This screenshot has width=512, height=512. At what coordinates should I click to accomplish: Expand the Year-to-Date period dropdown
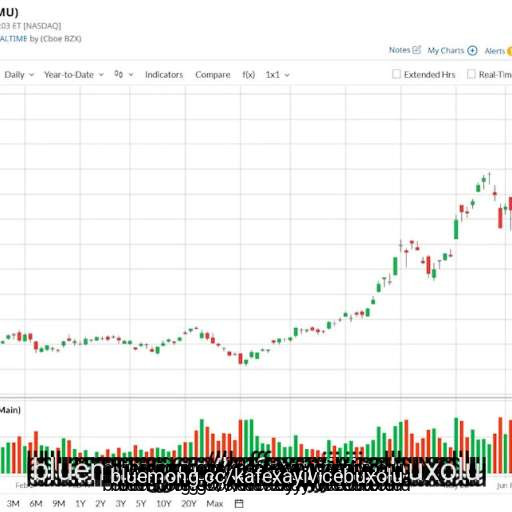coord(74,75)
